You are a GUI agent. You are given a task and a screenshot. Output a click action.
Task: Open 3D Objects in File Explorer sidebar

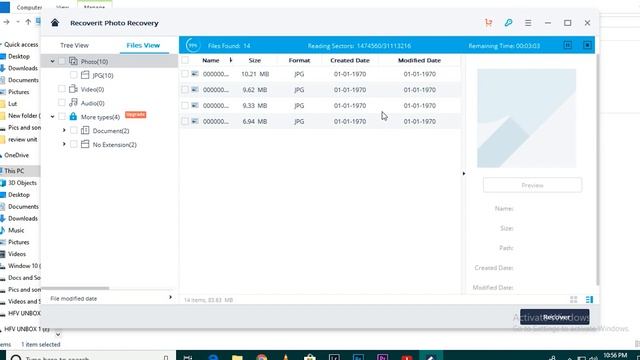[22, 183]
